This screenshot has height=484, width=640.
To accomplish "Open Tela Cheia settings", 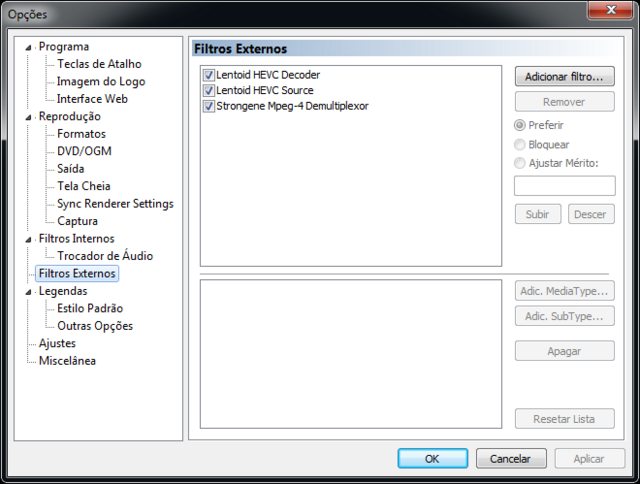I will [84, 186].
